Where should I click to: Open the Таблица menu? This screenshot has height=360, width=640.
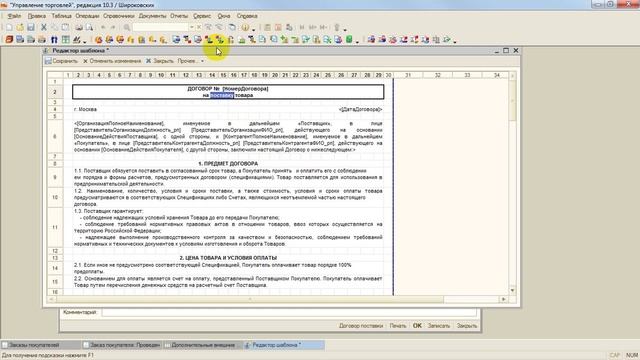pos(61,16)
